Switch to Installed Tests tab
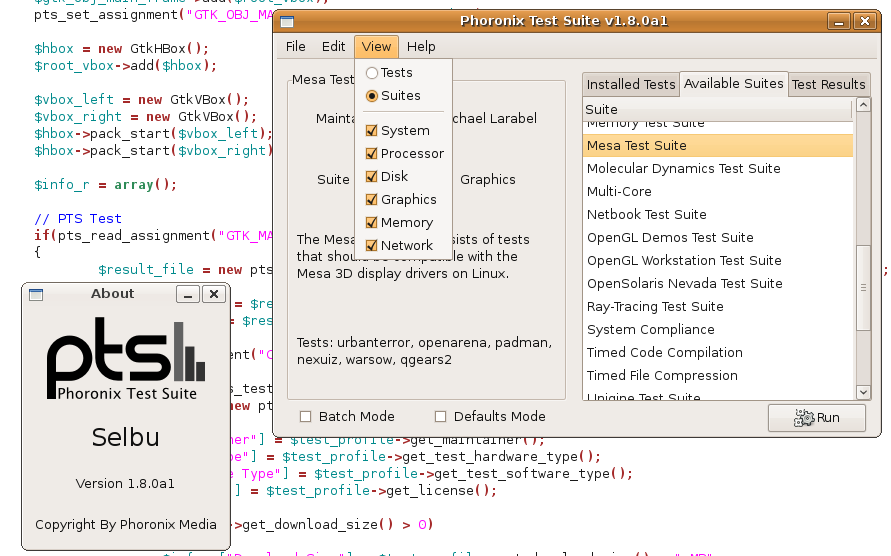The height and width of the screenshot is (556, 891). [x=631, y=85]
